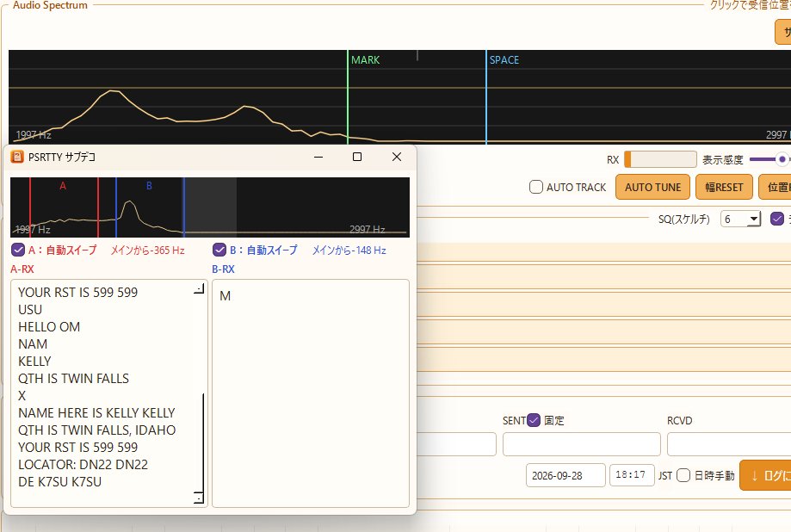
Task: Enable the AUTO TRACK checkbox
Action: (535, 188)
